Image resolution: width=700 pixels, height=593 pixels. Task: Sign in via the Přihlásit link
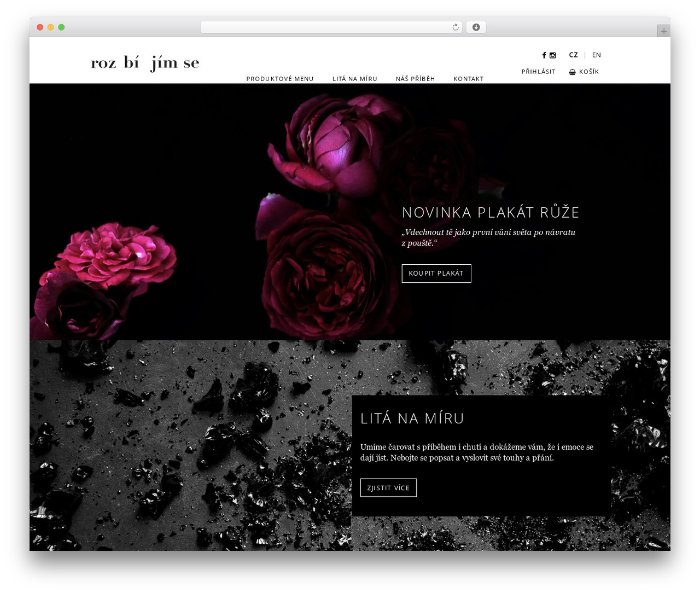pos(538,72)
